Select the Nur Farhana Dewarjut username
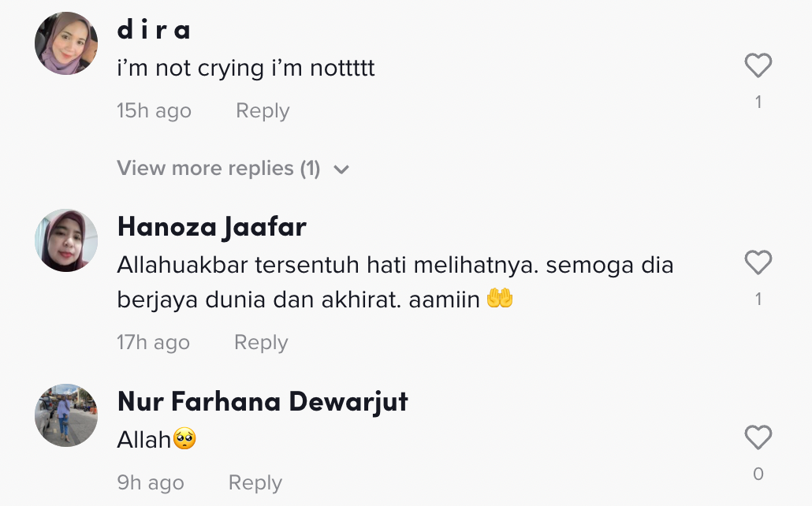Viewport: 812px width, 506px height. tap(263, 402)
